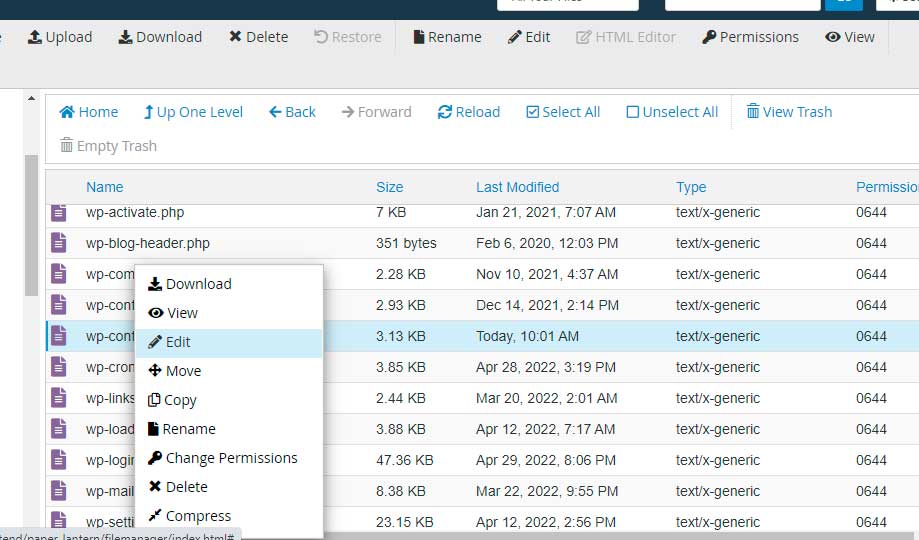Click file icon of wp-links 2.44 KB row

59,398
